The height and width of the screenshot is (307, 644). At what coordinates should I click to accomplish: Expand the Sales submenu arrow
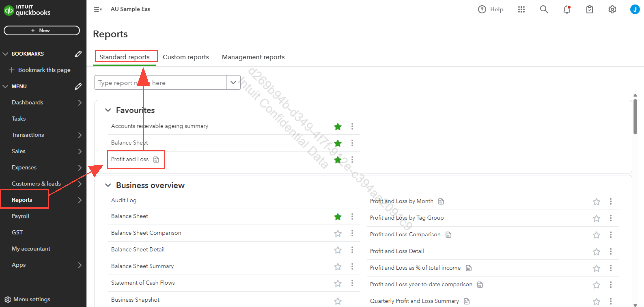coord(80,151)
